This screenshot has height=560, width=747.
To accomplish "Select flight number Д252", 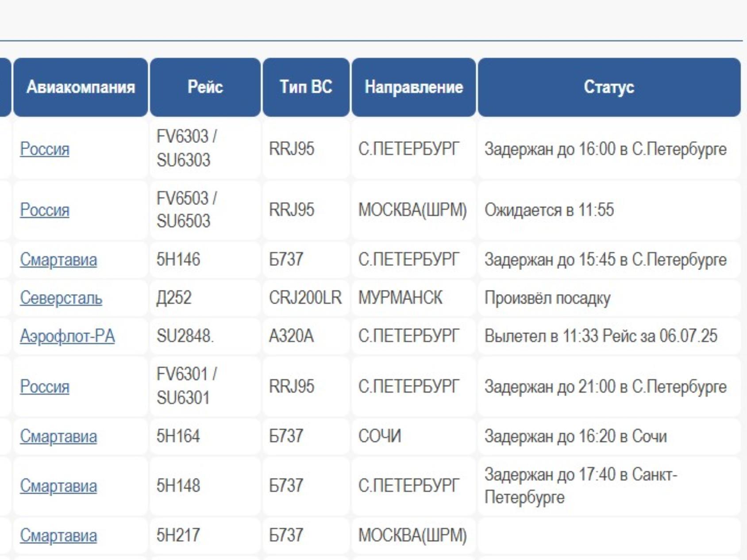I will pos(174,298).
